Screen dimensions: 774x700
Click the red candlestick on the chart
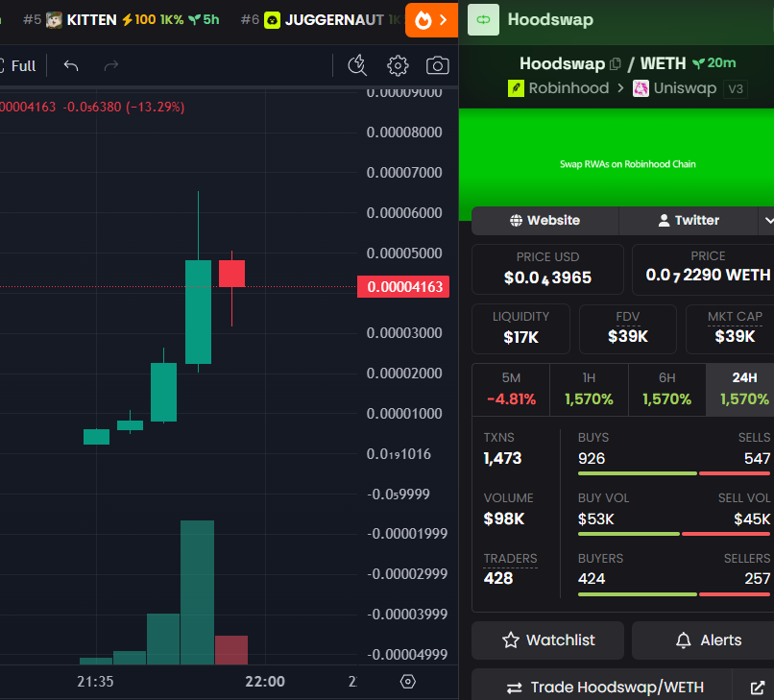coord(232,274)
